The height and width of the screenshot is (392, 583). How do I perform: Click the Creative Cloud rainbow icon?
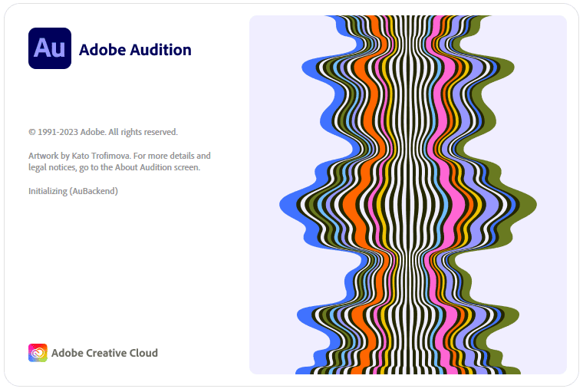pos(38,353)
